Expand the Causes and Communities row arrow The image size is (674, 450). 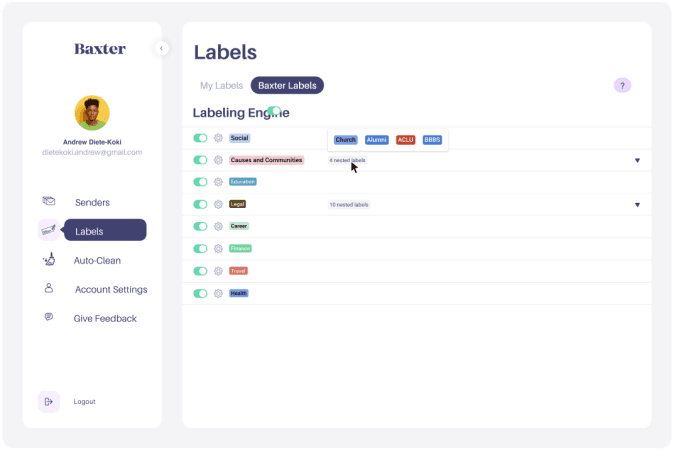[637, 160]
